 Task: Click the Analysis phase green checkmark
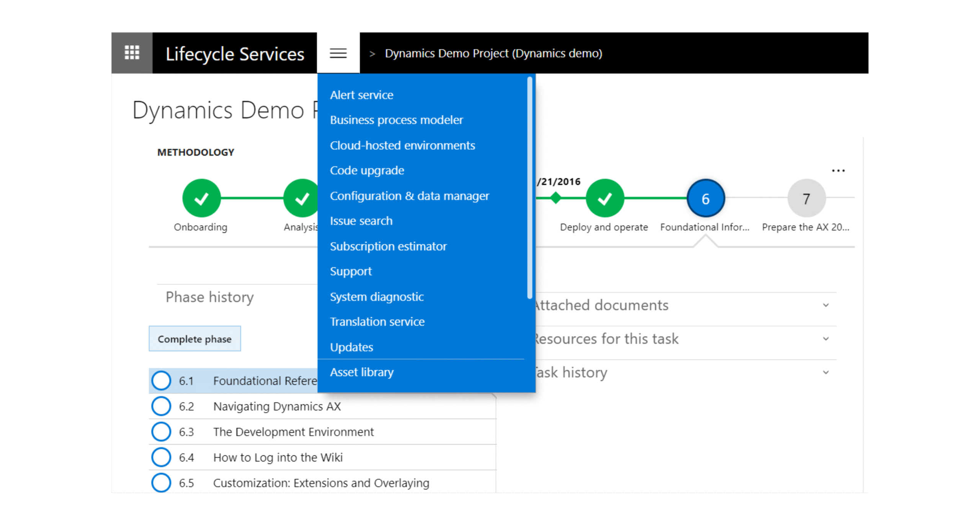301,198
